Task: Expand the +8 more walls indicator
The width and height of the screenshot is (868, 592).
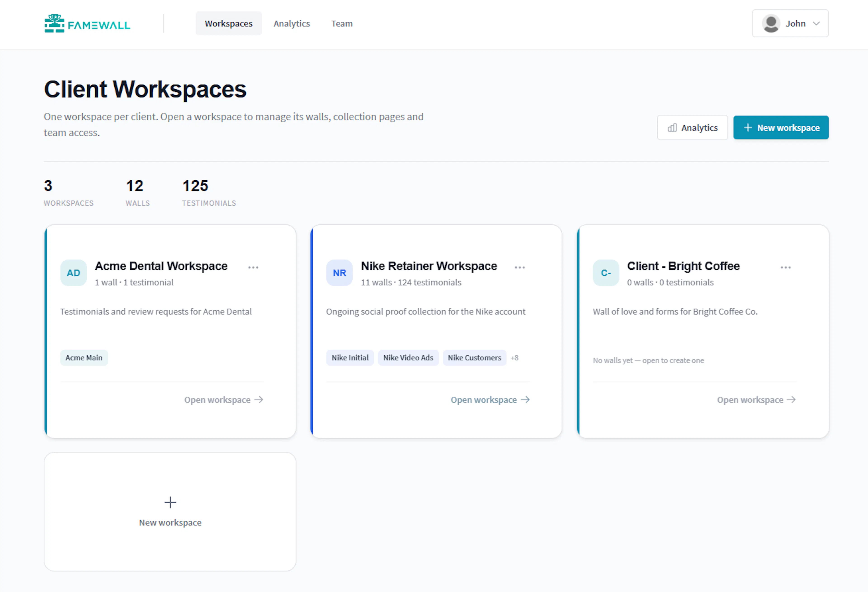Action: coord(515,358)
